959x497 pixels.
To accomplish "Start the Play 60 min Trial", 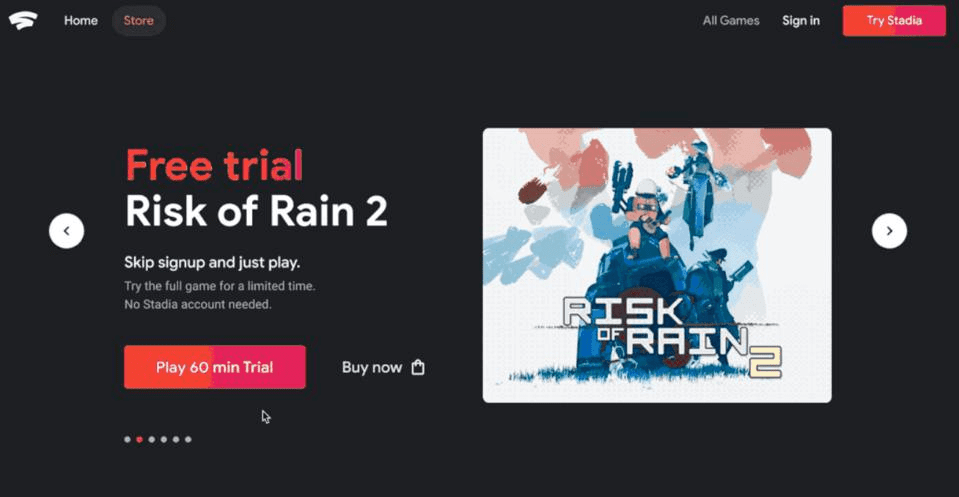I will coord(215,367).
